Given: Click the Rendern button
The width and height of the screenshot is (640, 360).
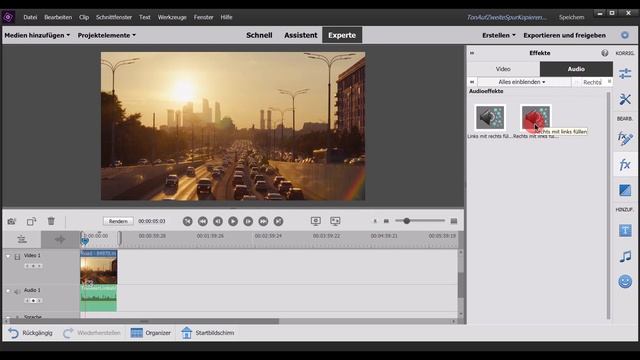Looking at the screenshot, I should point(118,221).
